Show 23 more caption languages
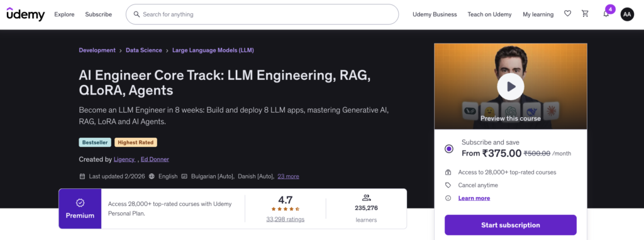Screen dimensions: 644x240 click(288, 176)
